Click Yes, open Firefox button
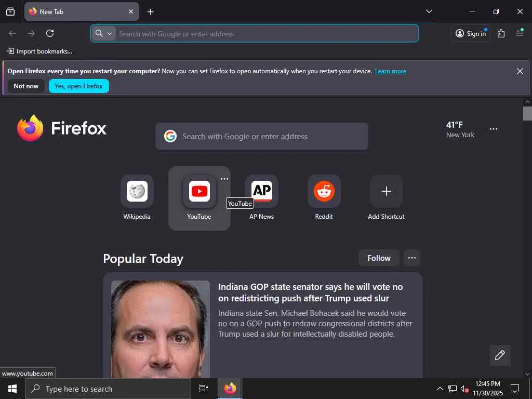The image size is (532, 399). 79,86
